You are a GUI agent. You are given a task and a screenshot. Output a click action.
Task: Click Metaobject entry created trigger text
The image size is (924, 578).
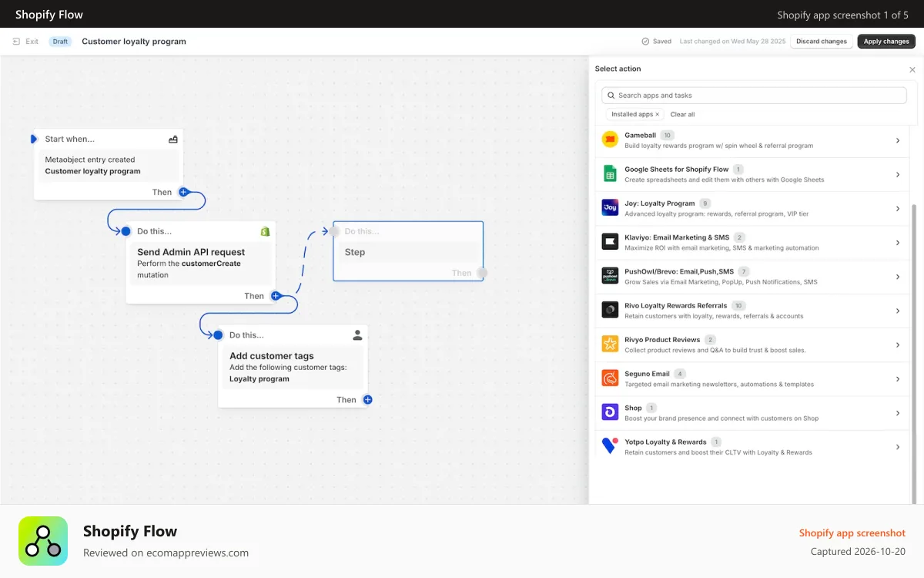tap(90, 160)
